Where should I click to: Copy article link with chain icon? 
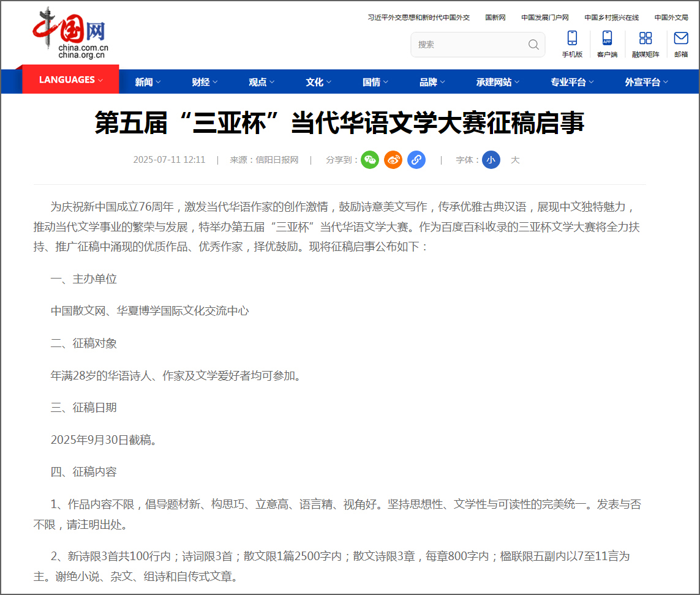[x=416, y=160]
